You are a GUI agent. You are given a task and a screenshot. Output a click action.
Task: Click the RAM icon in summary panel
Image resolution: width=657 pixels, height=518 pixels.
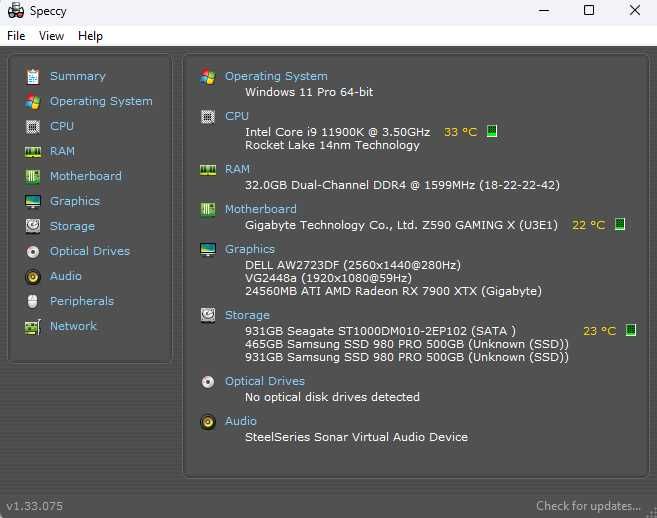coord(208,170)
